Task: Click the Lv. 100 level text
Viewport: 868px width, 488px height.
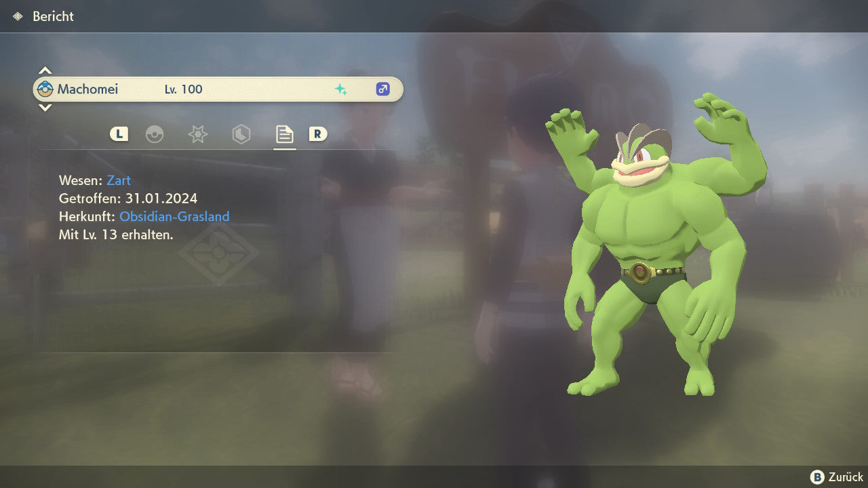Action: click(184, 89)
